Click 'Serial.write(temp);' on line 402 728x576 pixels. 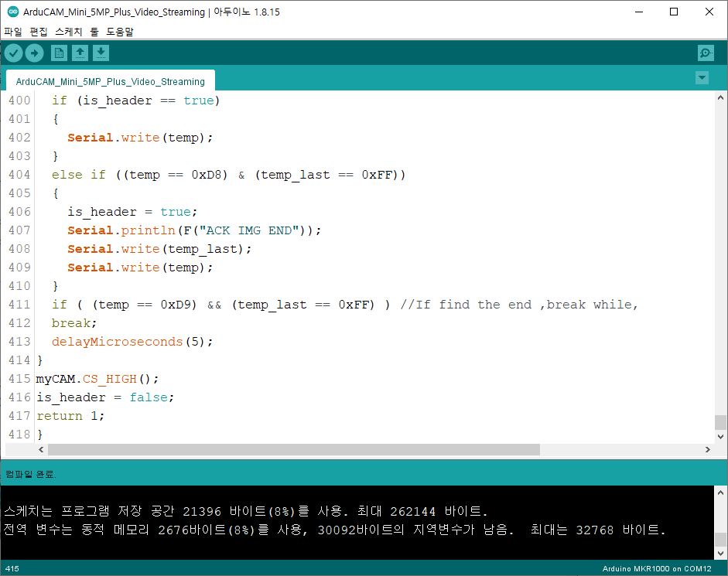pyautogui.click(x=140, y=138)
